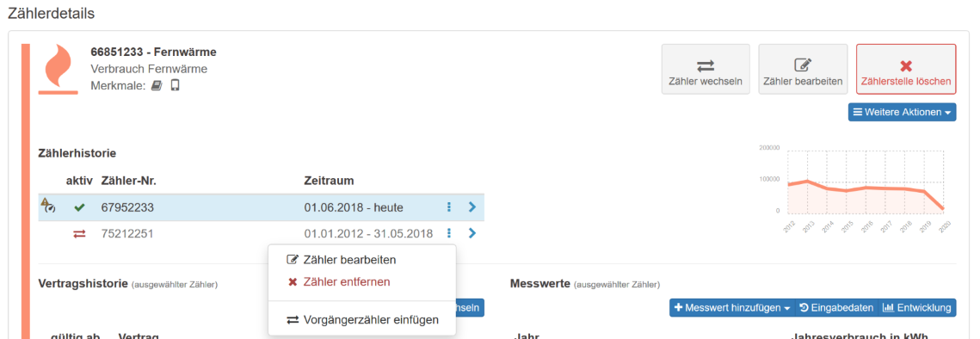The image size is (980, 339).
Task: Click the Zähler wechseln button
Action: 706,70
